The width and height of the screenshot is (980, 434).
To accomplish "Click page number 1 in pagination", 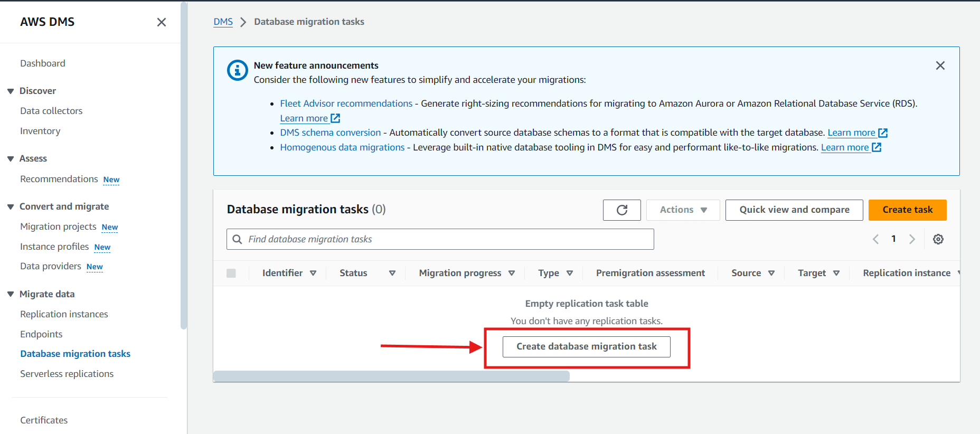I will [893, 239].
